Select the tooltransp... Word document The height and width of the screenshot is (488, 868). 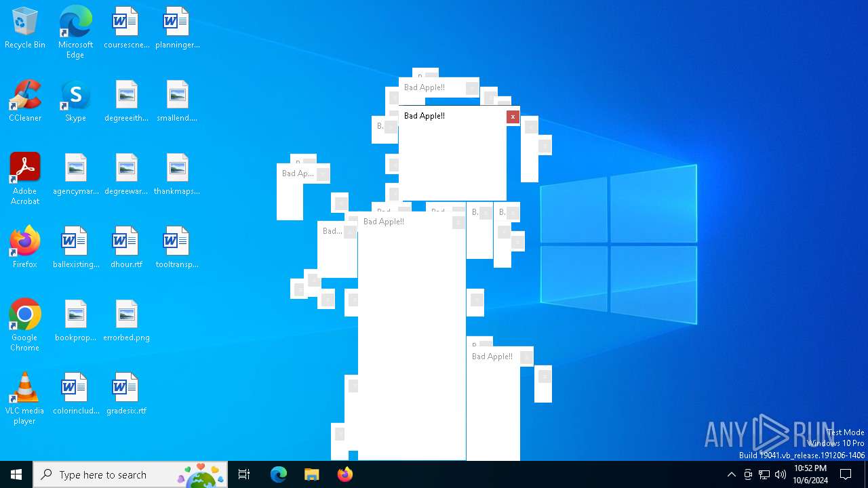pyautogui.click(x=177, y=247)
